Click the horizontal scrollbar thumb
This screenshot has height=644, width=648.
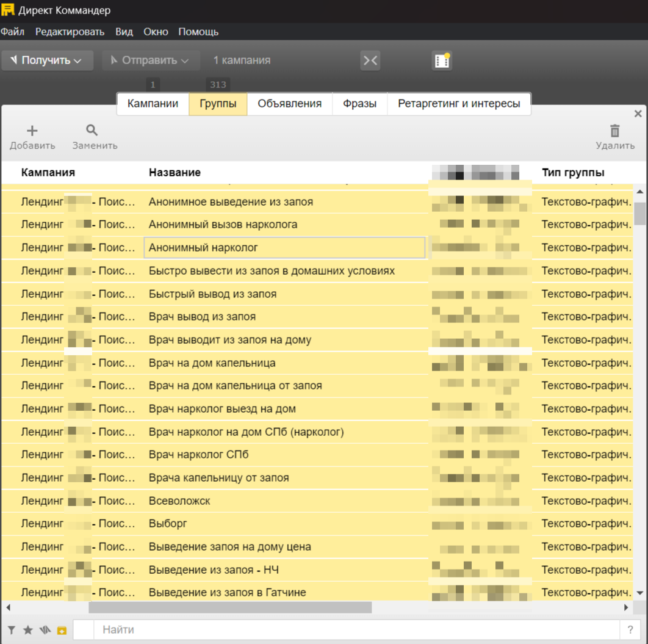click(230, 607)
